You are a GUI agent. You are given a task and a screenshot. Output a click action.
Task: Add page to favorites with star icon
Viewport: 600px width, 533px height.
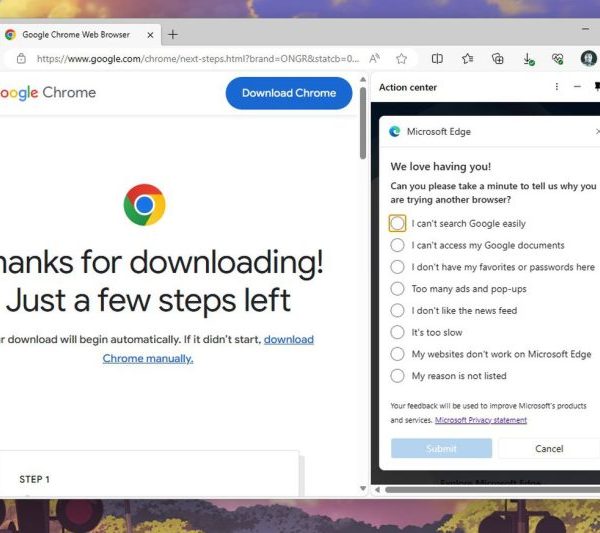coord(401,59)
